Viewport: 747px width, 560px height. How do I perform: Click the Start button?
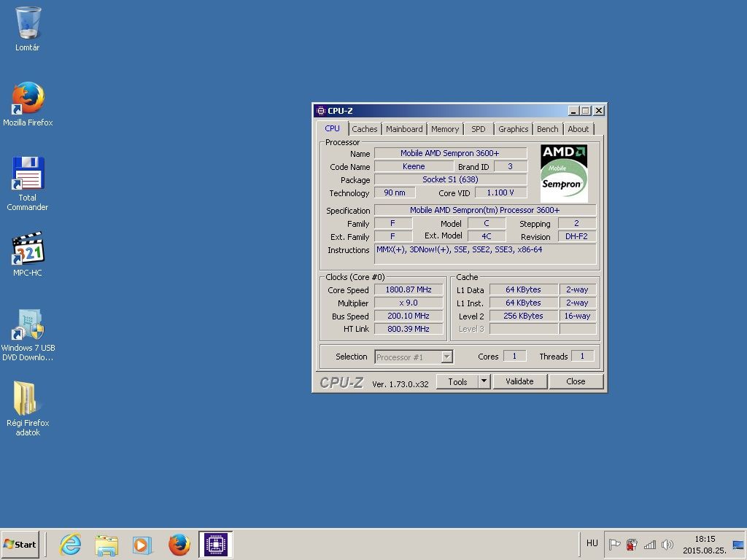click(20, 544)
